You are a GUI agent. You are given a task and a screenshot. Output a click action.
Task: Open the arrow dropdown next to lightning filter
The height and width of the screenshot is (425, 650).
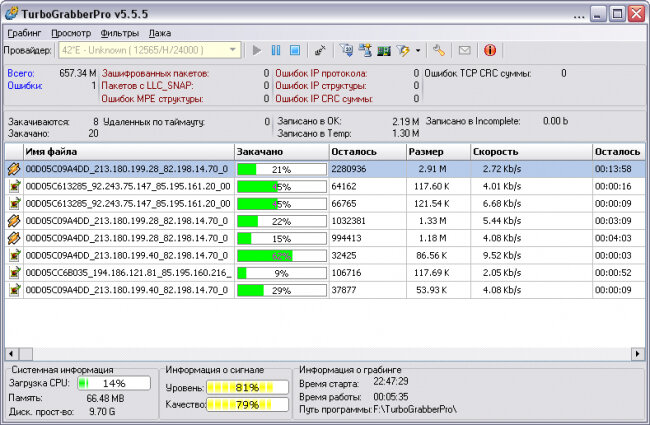click(418, 51)
